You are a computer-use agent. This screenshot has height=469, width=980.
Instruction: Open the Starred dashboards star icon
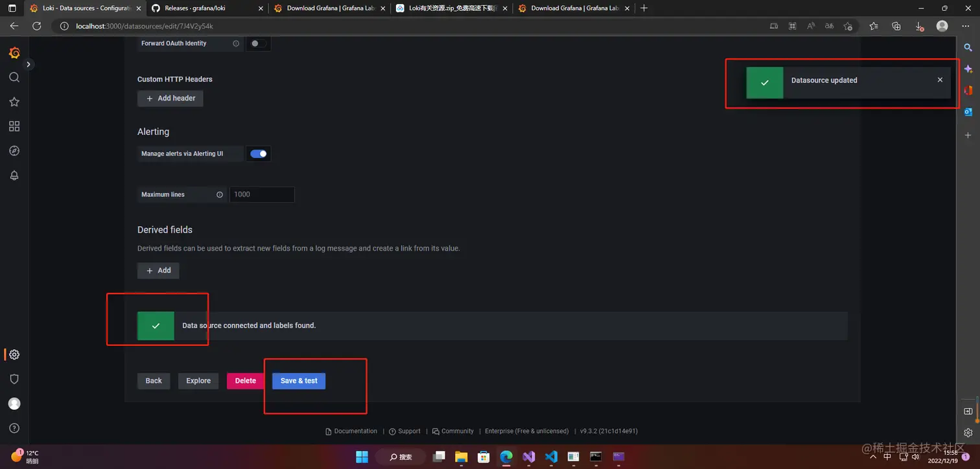[14, 102]
